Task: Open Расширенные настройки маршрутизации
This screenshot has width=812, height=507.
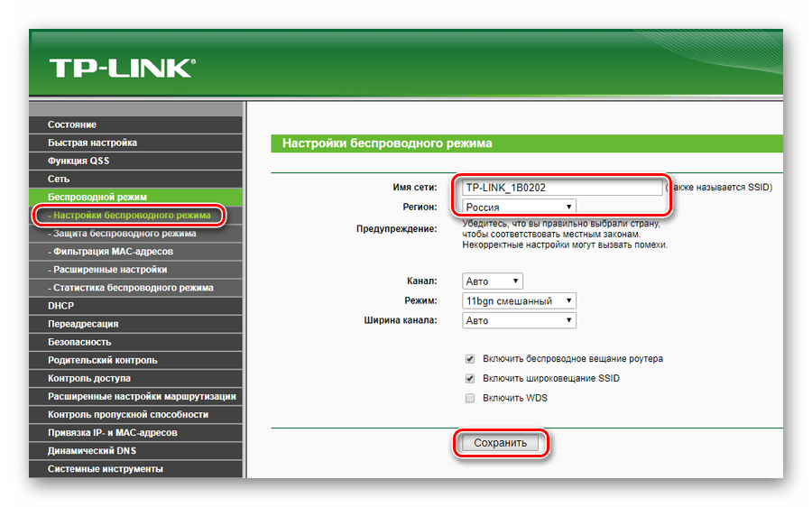Action: 135,397
